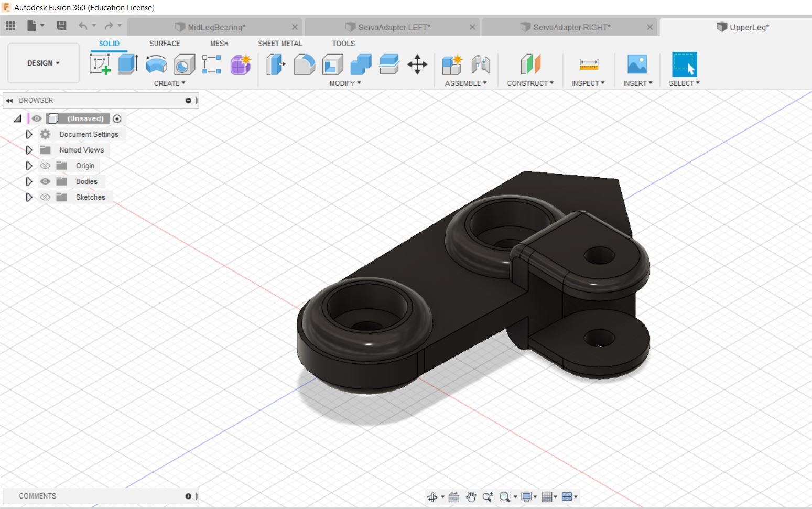
Task: Select the Shell tool
Action: tap(332, 64)
